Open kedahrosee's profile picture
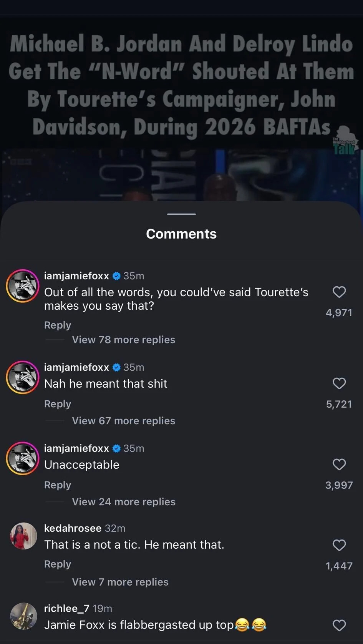This screenshot has width=363, height=644. pyautogui.click(x=23, y=536)
